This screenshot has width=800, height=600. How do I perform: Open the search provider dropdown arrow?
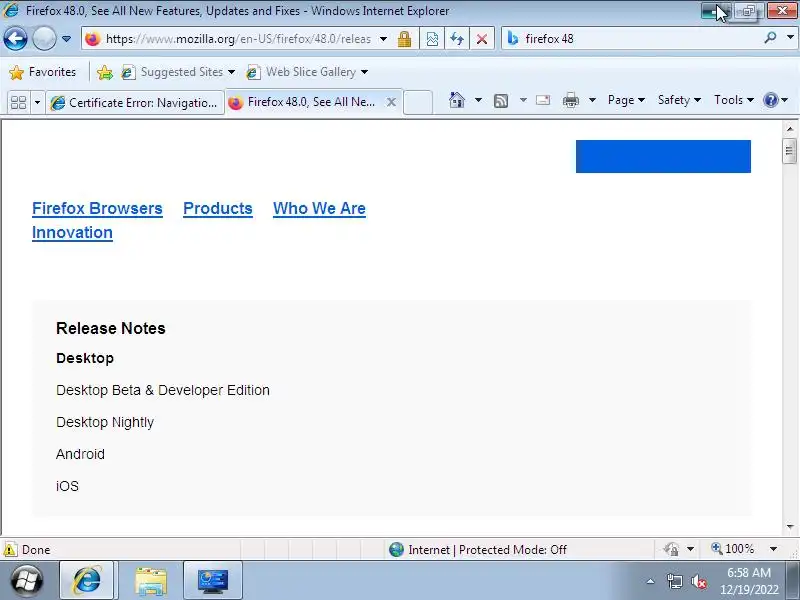tap(790, 38)
